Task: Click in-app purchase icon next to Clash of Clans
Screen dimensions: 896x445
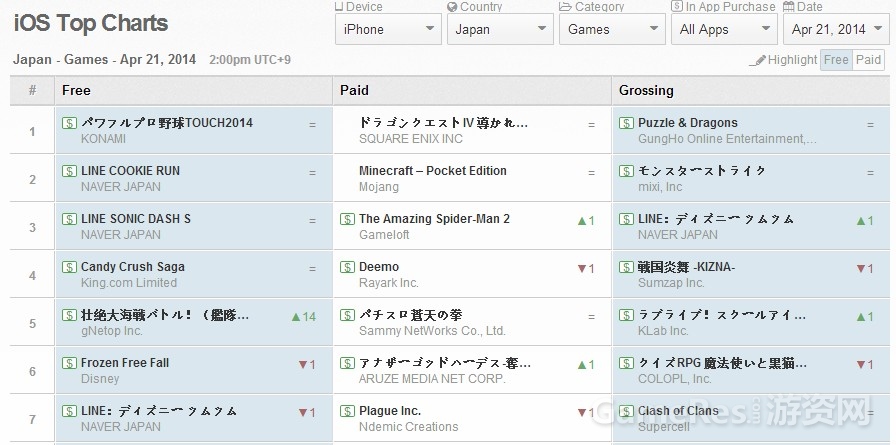Action: (626, 411)
